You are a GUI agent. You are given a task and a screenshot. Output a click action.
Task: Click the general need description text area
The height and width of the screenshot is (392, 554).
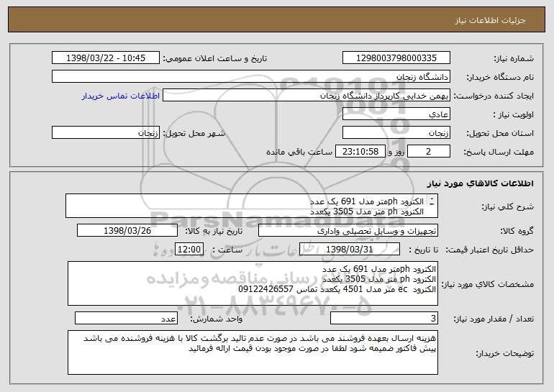tap(252, 206)
